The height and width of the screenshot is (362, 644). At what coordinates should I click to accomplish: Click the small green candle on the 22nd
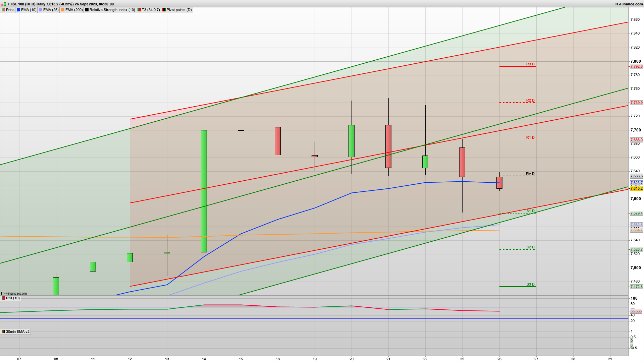pos(425,162)
